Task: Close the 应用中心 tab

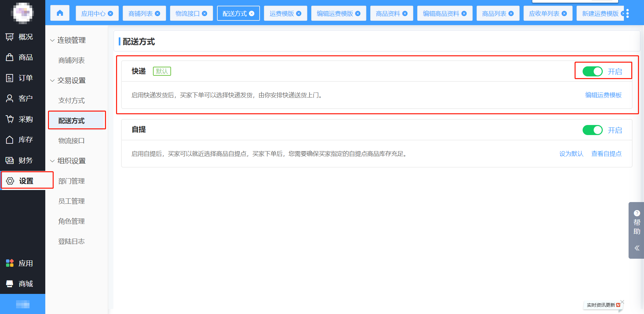Action: (110, 13)
